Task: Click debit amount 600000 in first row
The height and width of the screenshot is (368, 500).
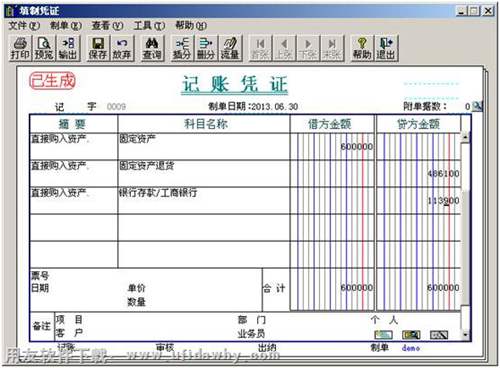Action: [356, 146]
